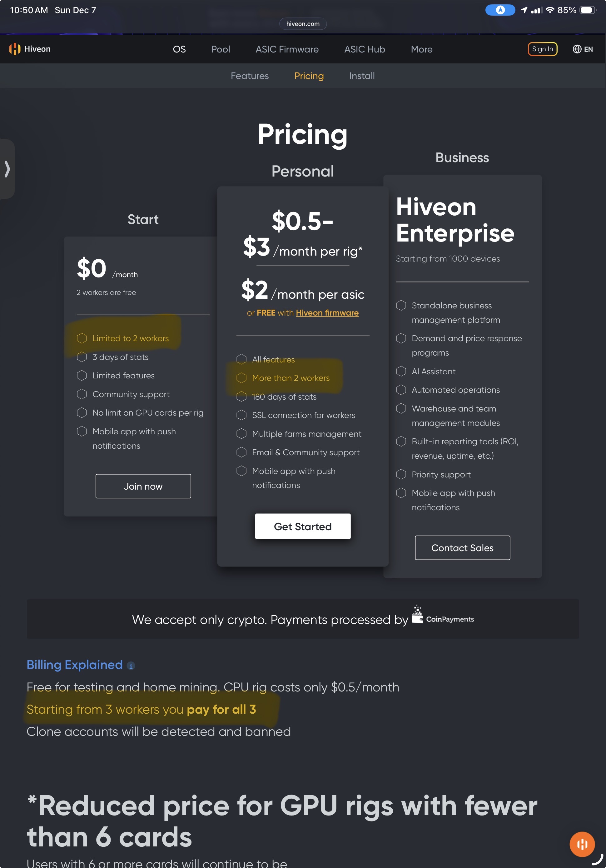The height and width of the screenshot is (868, 606).
Task: Tap the orange Hiveon chat bubble
Action: 582,844
